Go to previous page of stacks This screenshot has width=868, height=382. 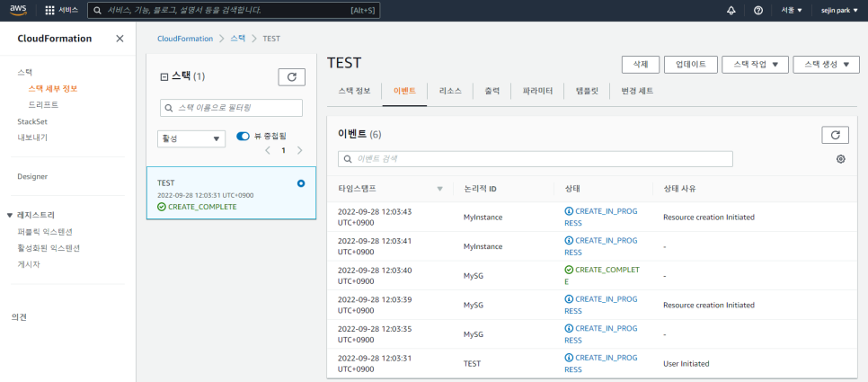tap(268, 150)
